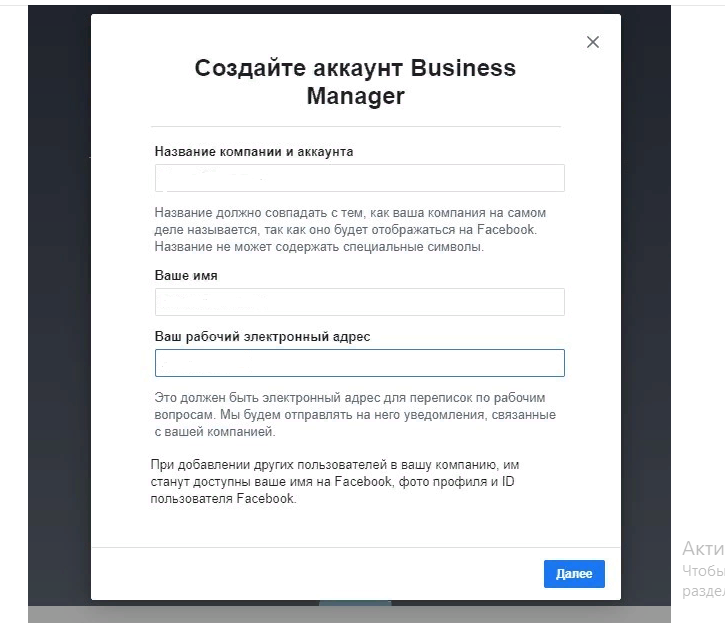Click the label 'Название компании и аккаунта'
The width and height of the screenshot is (725, 623).
(x=254, y=152)
